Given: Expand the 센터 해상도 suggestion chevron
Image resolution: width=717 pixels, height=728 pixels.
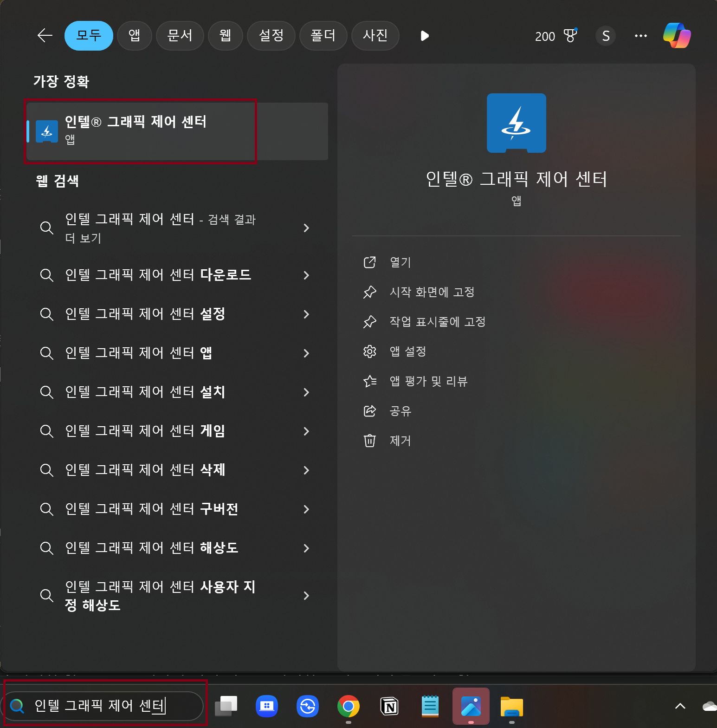Looking at the screenshot, I should [x=306, y=548].
